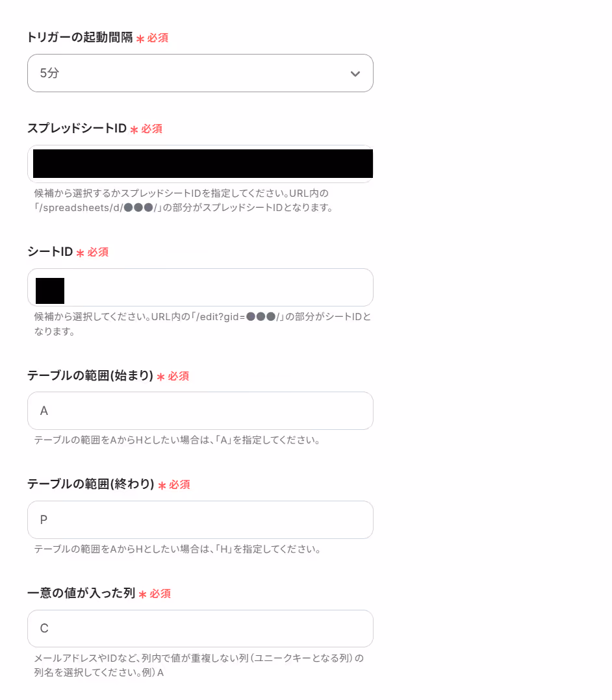Click the テーブルの範囲(終わり) field containing P
This screenshot has width=612, height=700.
[200, 519]
